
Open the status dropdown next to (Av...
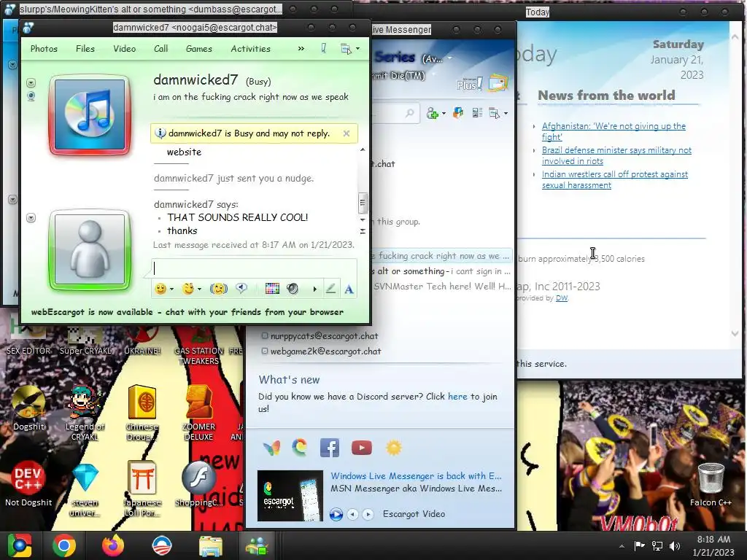click(449, 58)
